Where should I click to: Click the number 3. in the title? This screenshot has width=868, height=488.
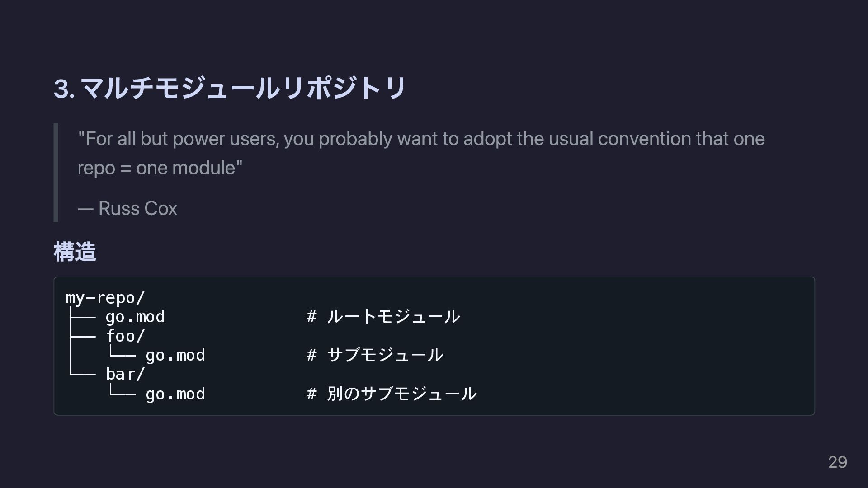(x=64, y=89)
